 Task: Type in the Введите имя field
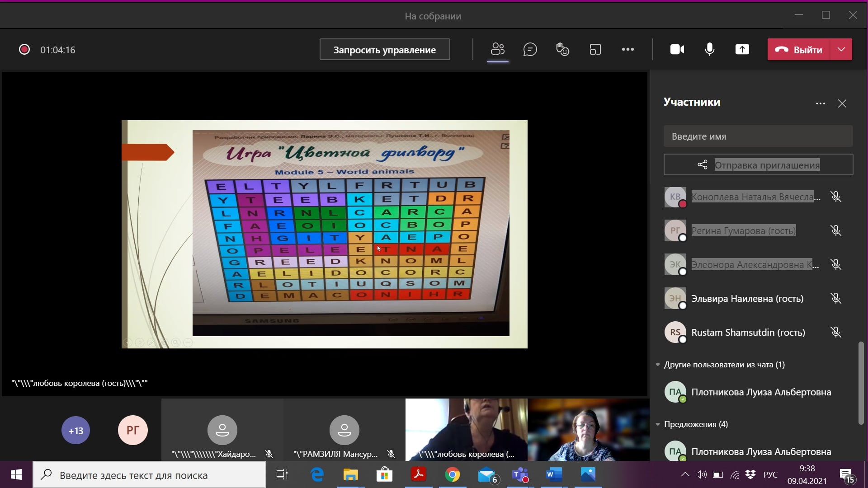[758, 136]
